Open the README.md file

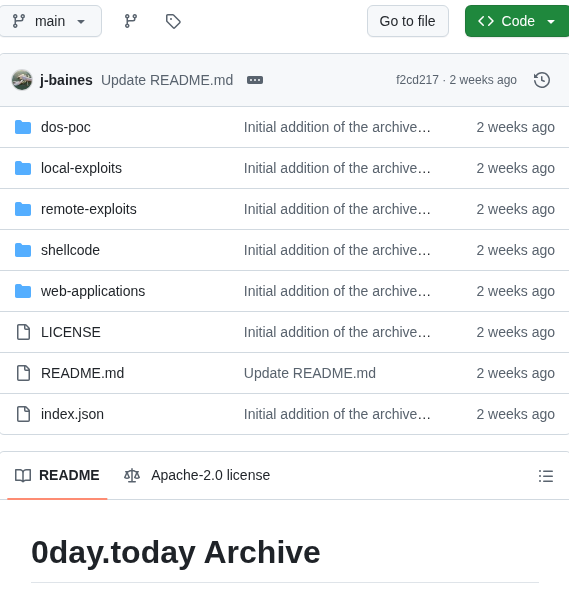click(x=82, y=373)
